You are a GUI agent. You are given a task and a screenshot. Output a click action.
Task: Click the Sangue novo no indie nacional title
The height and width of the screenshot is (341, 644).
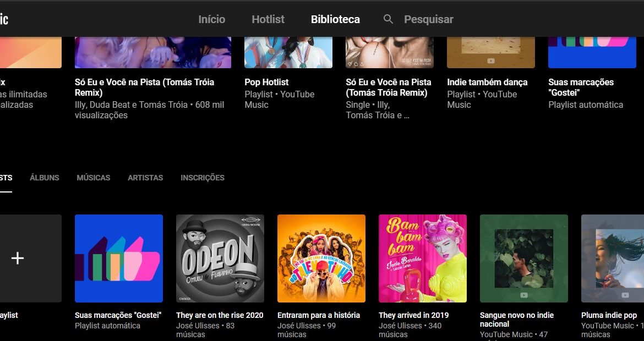[x=517, y=319]
